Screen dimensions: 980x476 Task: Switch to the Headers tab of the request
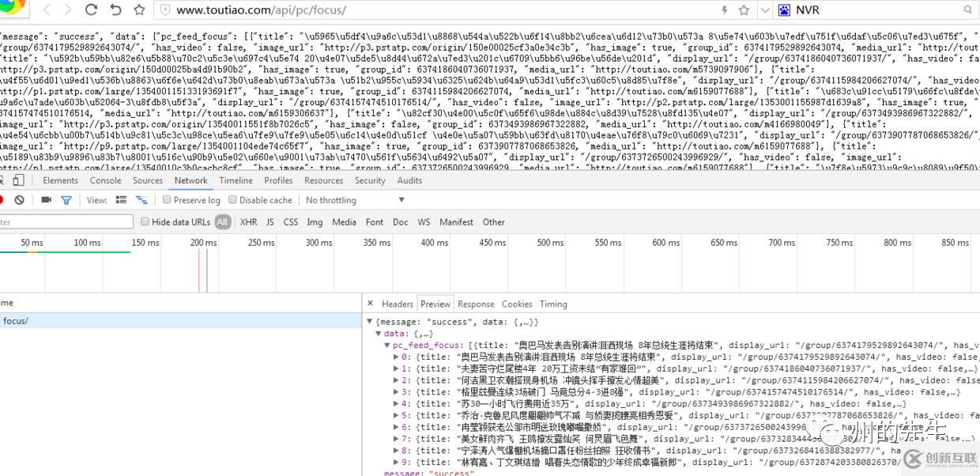(398, 304)
